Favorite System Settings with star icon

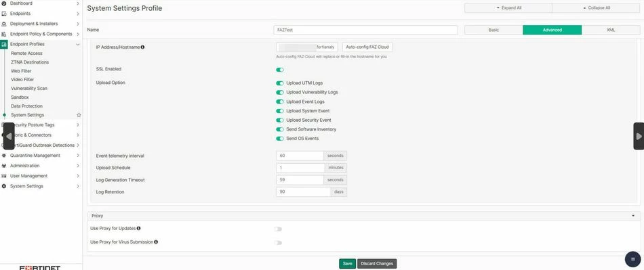79,115
